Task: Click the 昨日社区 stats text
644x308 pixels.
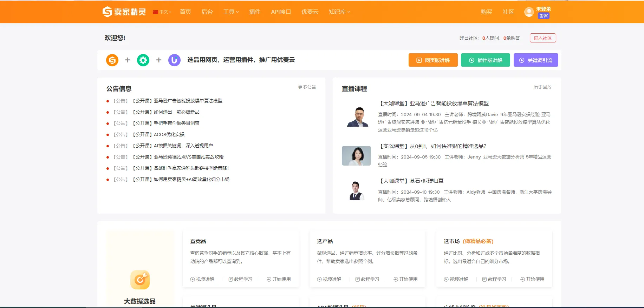Action: pos(490,38)
